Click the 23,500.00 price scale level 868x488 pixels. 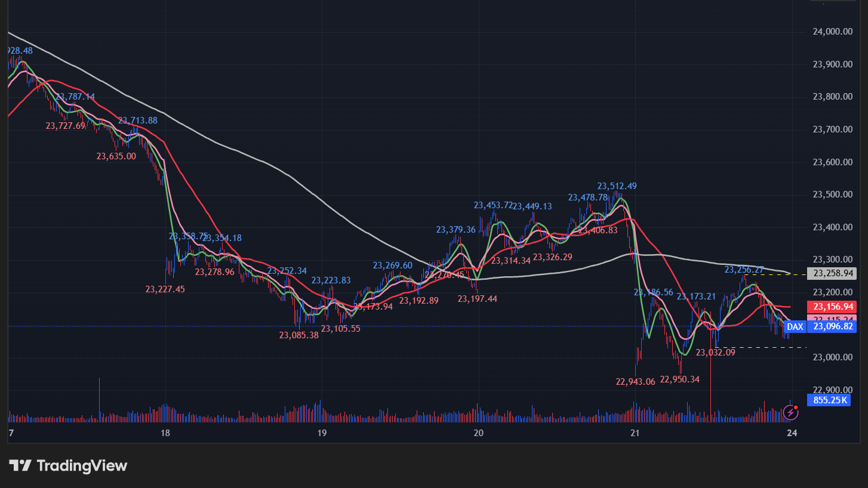(x=833, y=194)
